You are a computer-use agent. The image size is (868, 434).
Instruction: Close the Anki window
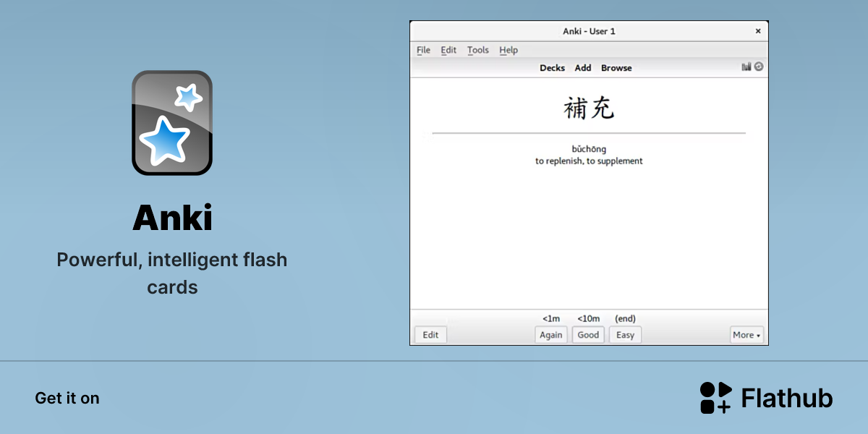pos(758,31)
